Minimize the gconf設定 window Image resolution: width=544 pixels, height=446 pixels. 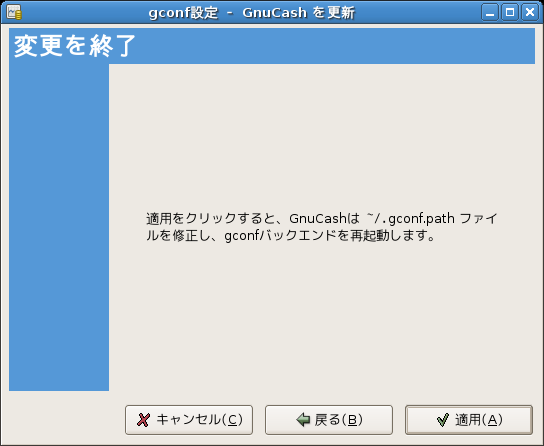(490, 12)
